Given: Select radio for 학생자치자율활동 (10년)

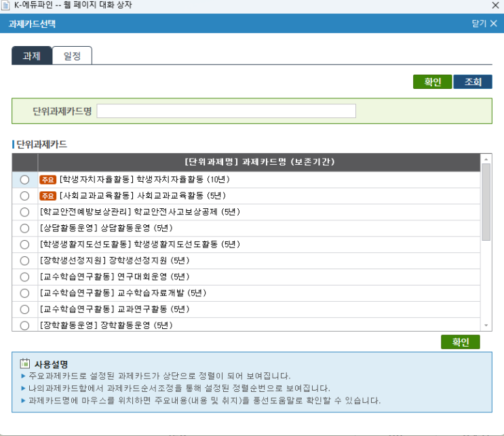Looking at the screenshot, I should tap(24, 180).
